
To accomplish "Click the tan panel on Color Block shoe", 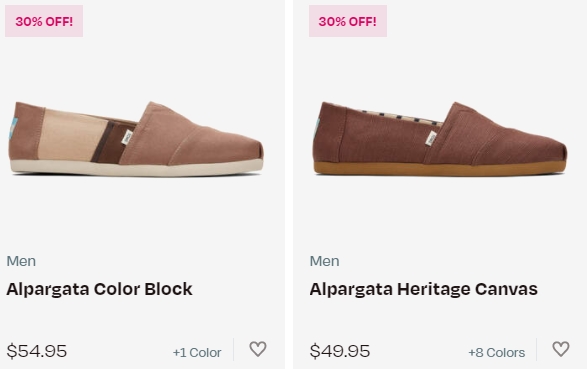I will pyautogui.click(x=69, y=135).
